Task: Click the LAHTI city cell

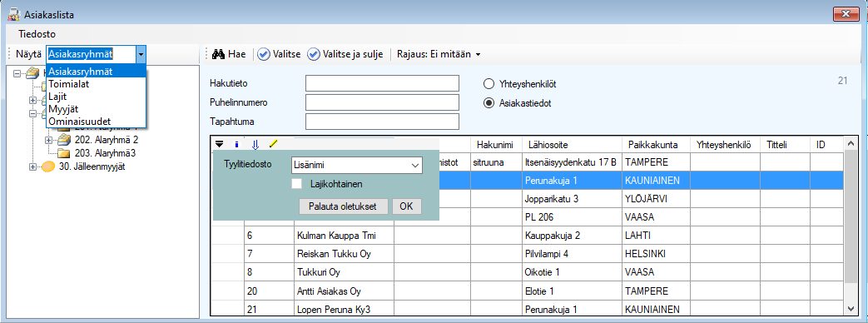Action: pos(656,236)
